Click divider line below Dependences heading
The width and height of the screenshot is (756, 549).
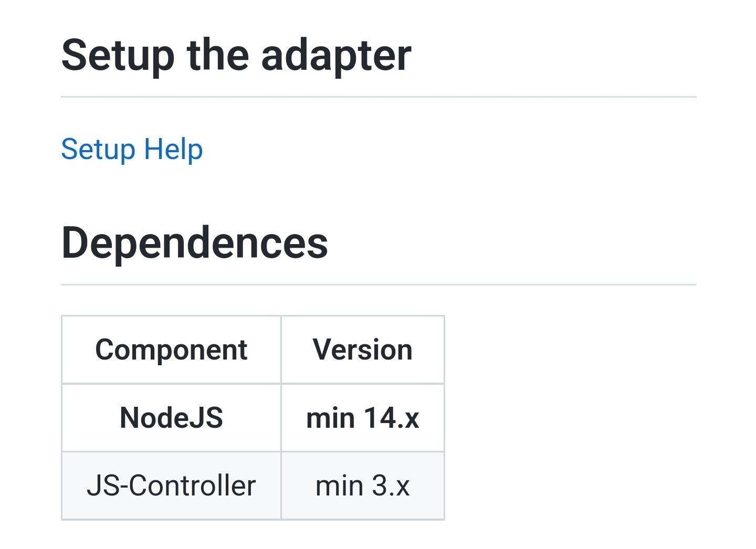click(x=379, y=284)
